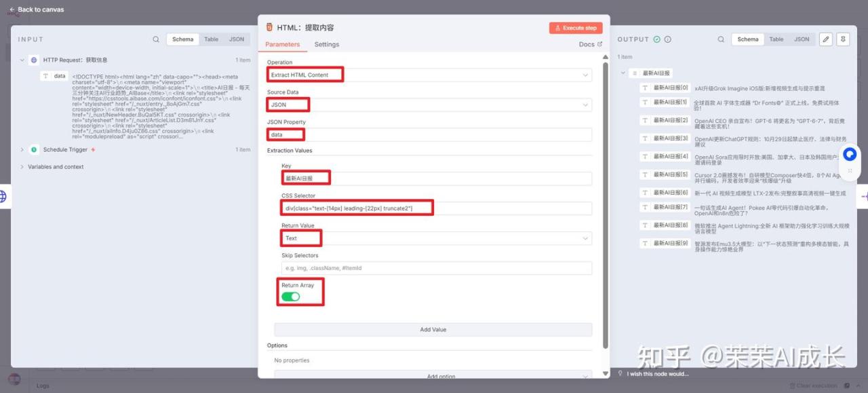Disable the Return Array toggle
The height and width of the screenshot is (393, 868).
(x=290, y=297)
